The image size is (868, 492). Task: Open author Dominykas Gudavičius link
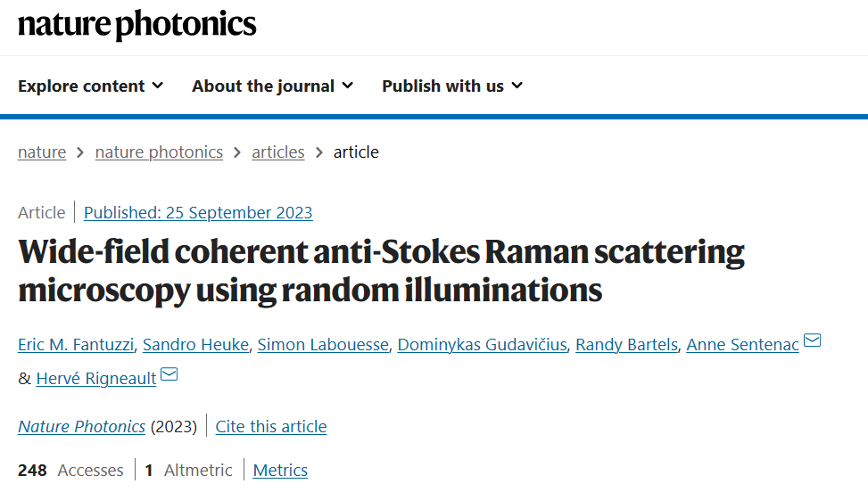click(482, 344)
